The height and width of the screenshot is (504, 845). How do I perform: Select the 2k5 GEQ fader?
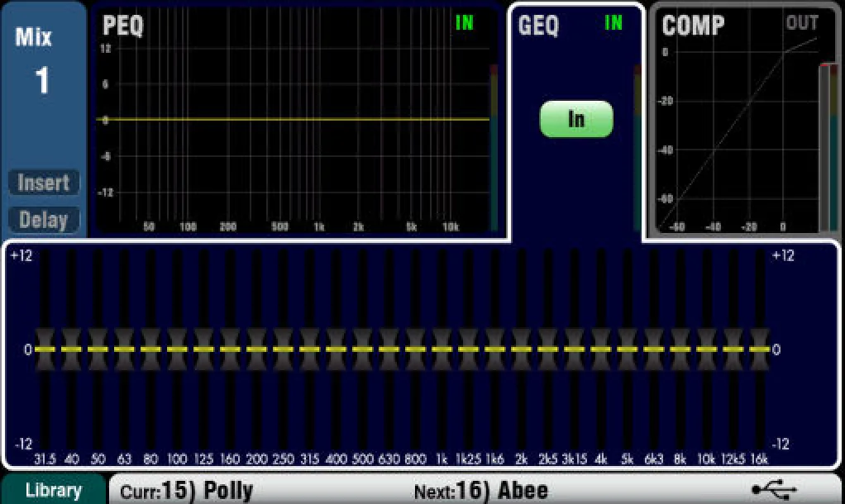tap(547, 349)
